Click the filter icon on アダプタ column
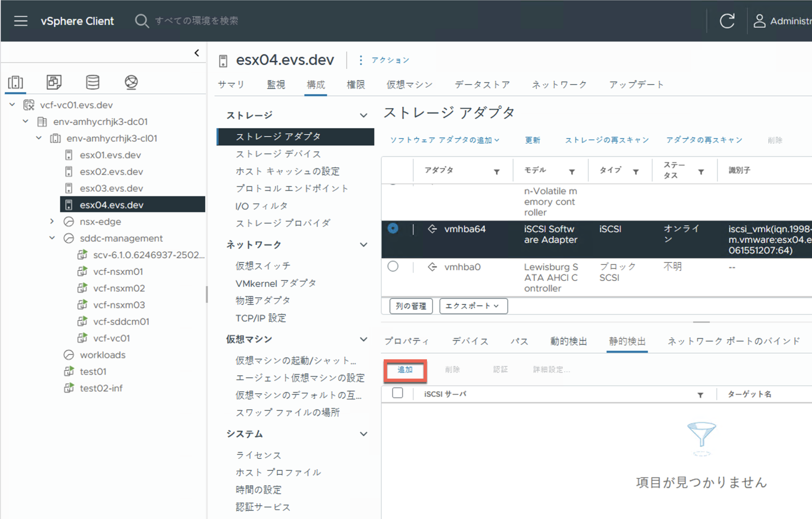812x519 pixels. (496, 172)
